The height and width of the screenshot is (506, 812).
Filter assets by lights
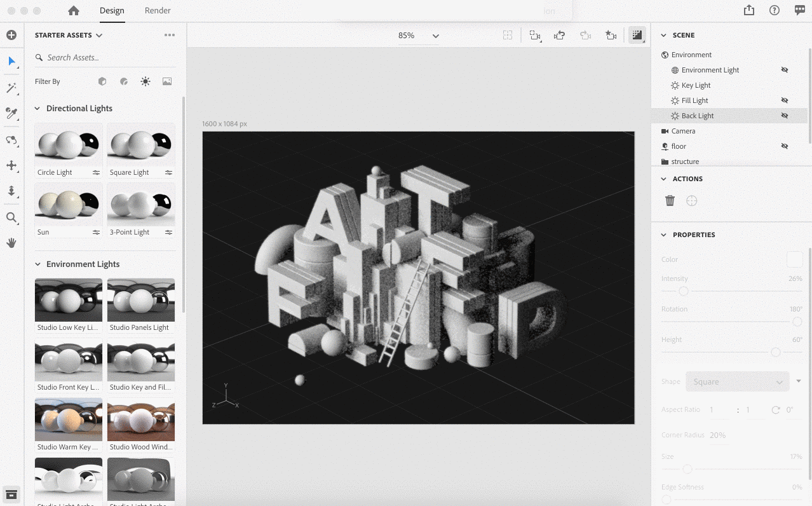(145, 81)
